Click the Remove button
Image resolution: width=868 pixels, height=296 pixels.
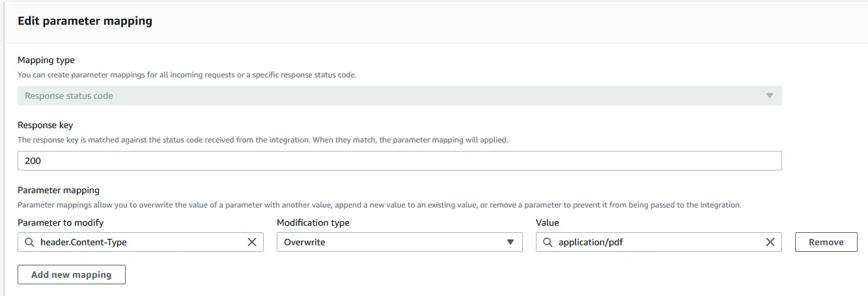point(826,242)
